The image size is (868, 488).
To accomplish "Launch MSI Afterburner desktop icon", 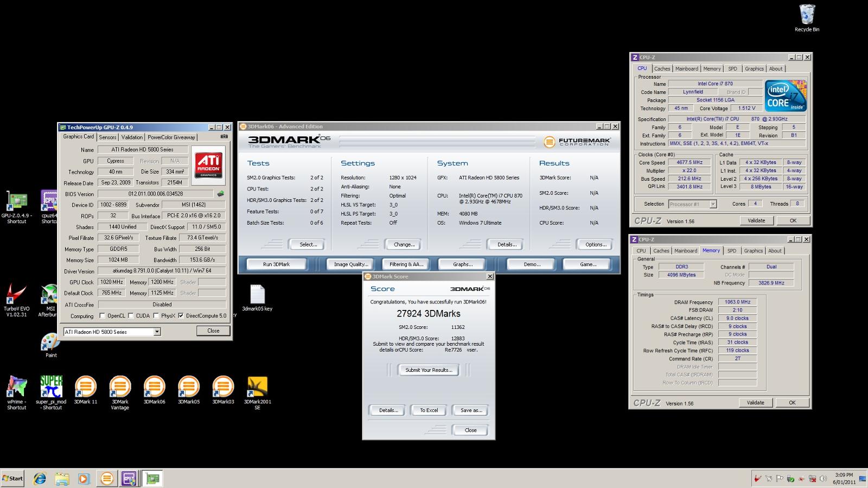I will click(49, 301).
